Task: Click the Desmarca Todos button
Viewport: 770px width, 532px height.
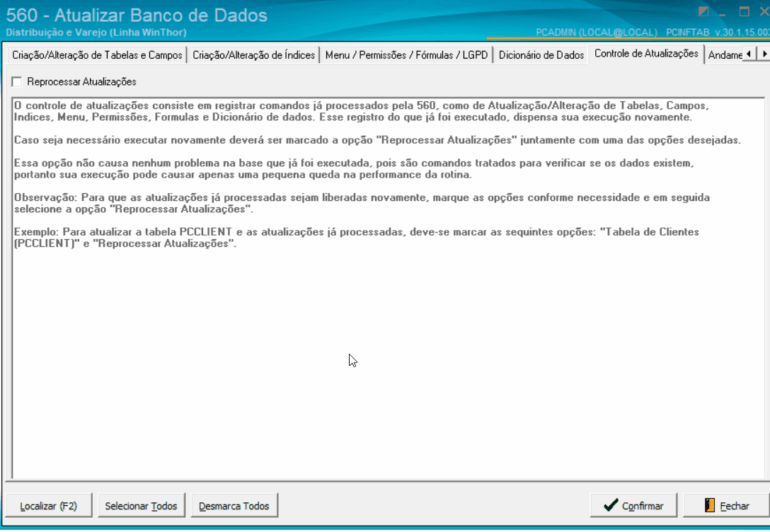Action: coord(234,506)
